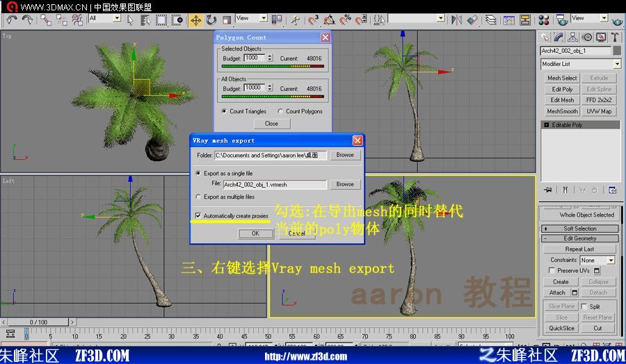
Task: Click Edit Named Selection Sets icon
Action: pos(380,20)
